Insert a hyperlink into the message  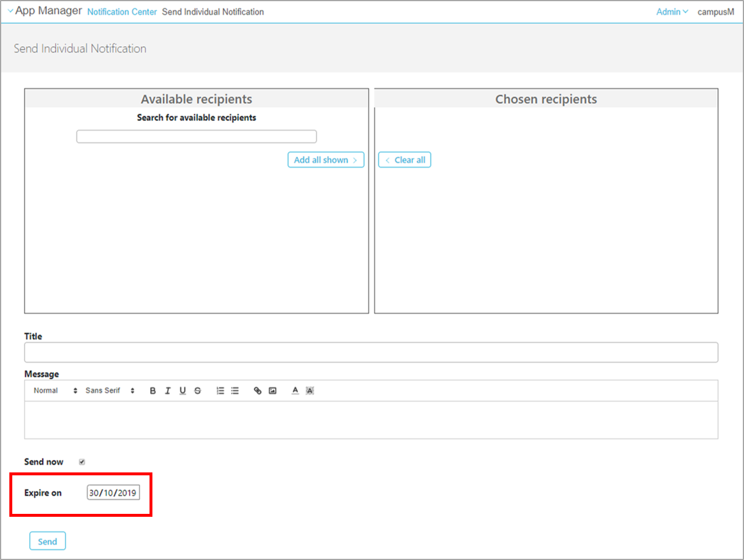click(258, 391)
